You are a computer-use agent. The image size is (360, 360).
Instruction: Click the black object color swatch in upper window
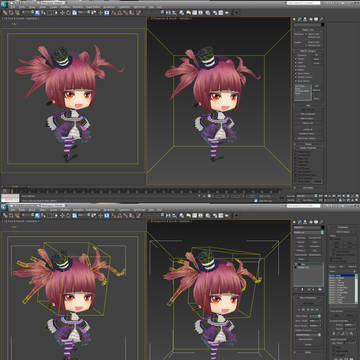coord(323,24)
